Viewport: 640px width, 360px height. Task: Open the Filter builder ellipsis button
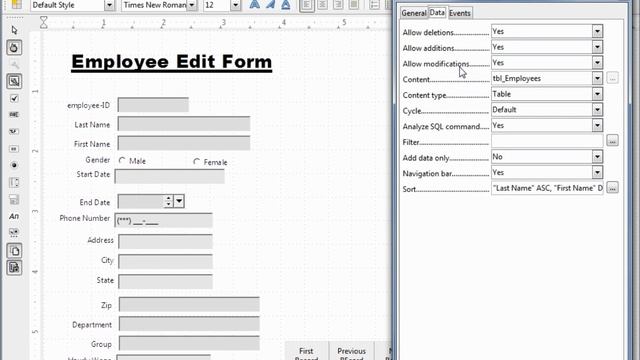point(612,141)
